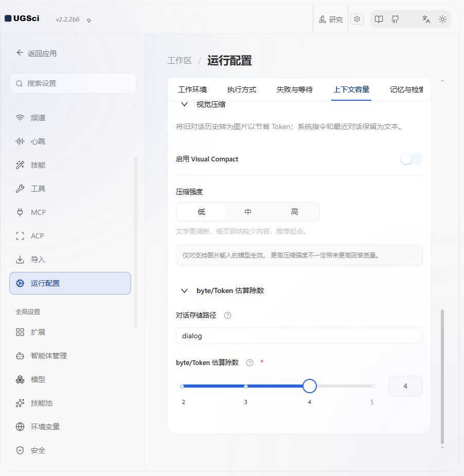This screenshot has height=476, width=464.
Task: Click the 工作区 breadcrumb link
Action: point(180,61)
